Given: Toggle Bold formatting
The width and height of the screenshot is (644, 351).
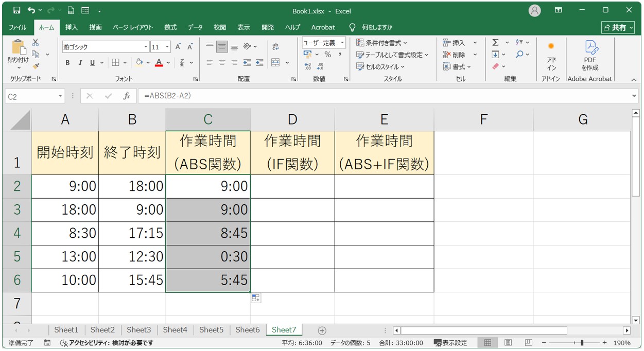Looking at the screenshot, I should (67, 63).
